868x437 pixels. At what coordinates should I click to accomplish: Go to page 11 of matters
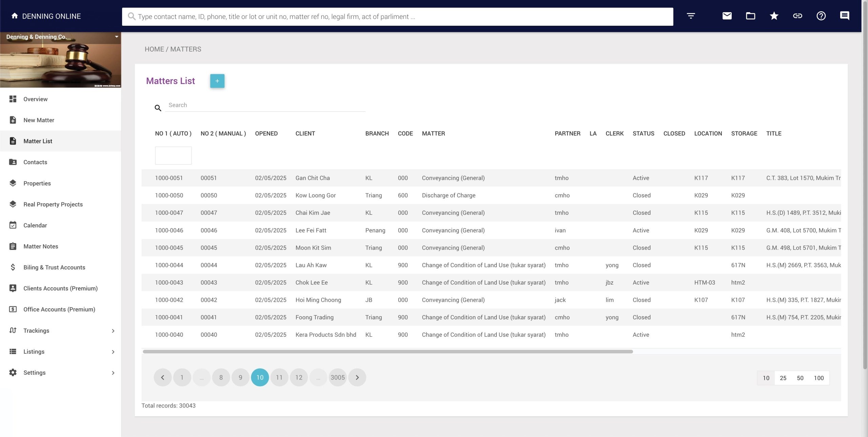tap(279, 377)
